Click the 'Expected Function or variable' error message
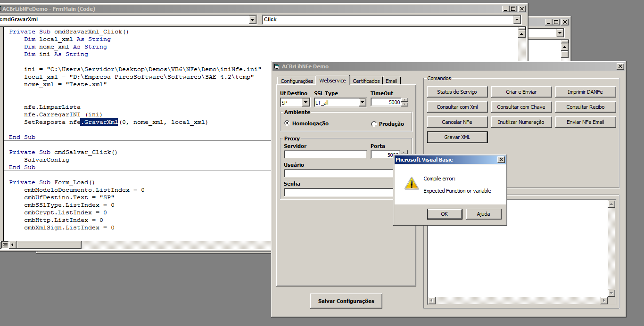The image size is (644, 326). (457, 191)
